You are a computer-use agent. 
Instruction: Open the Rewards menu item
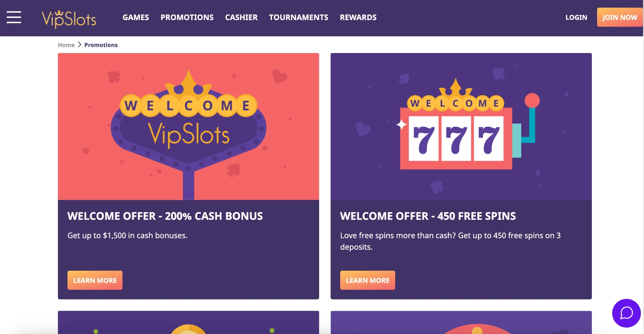click(358, 17)
